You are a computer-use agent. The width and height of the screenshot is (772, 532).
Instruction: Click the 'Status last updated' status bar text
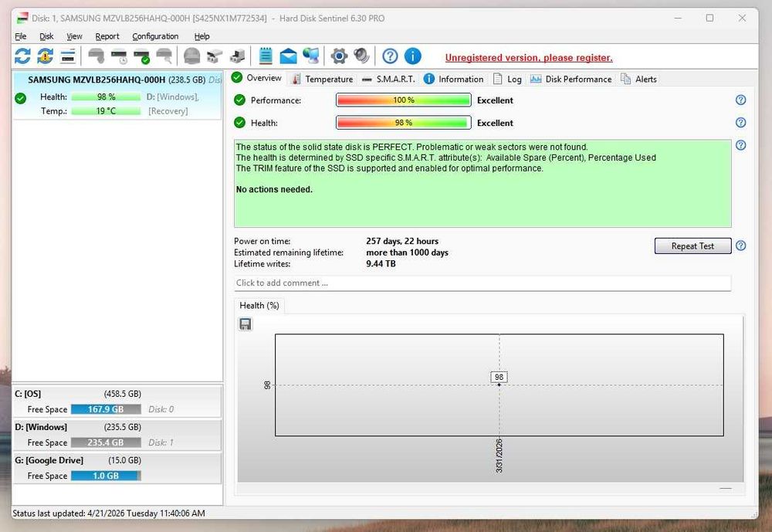click(108, 513)
